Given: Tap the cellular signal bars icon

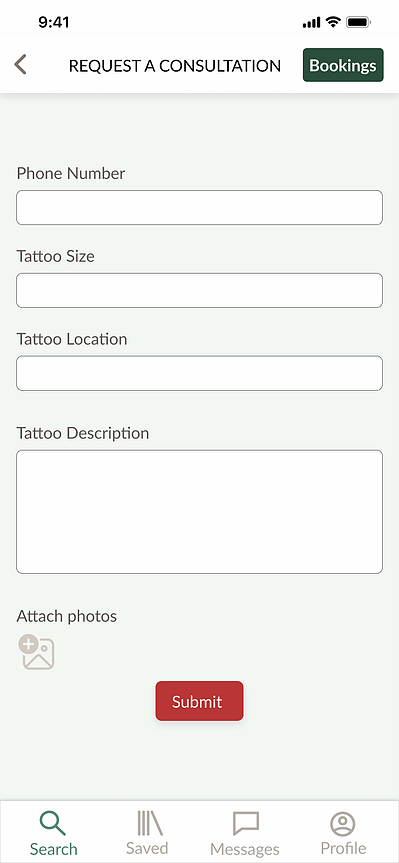Looking at the screenshot, I should click(311, 23).
